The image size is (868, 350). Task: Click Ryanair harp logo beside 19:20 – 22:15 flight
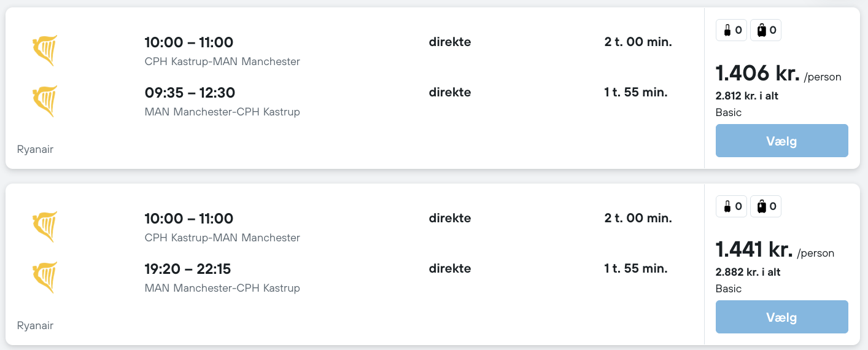45,278
